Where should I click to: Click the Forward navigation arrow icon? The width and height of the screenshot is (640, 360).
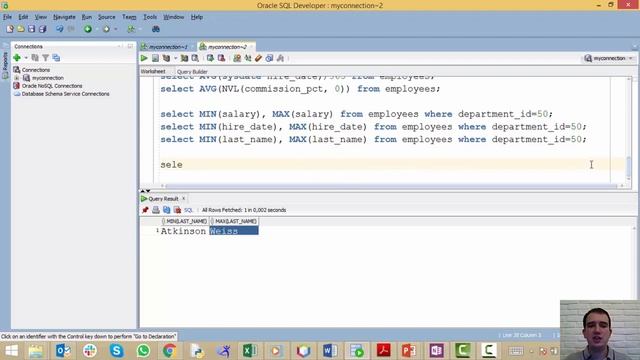pyautogui.click(x=106, y=29)
